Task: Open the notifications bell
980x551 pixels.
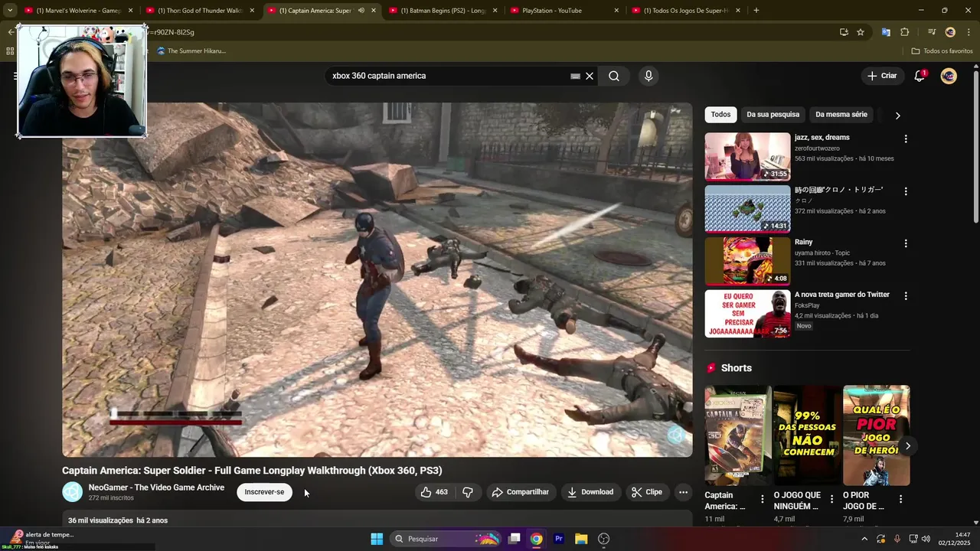Action: (x=920, y=76)
